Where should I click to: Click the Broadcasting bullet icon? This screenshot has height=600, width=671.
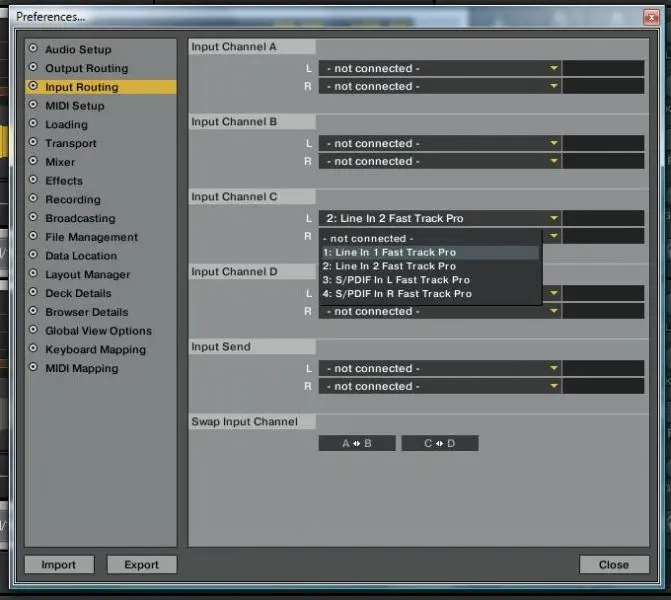33,218
